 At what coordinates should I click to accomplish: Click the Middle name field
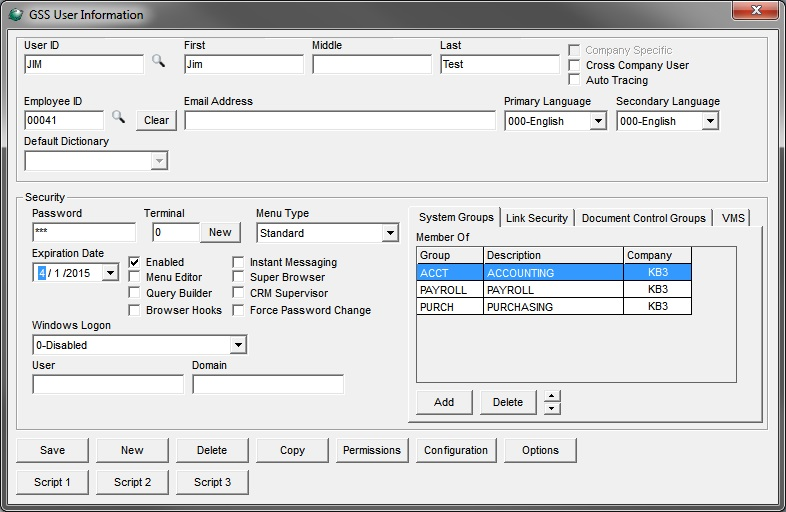coord(372,64)
